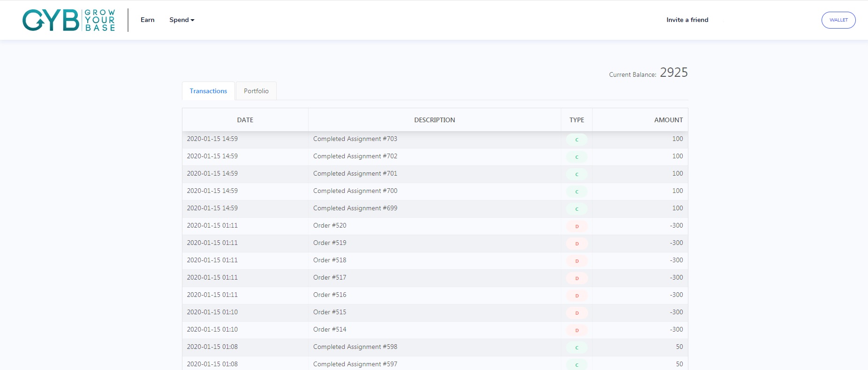Select the Completed Assignment #699 description
The width and height of the screenshot is (868, 370).
click(355, 208)
